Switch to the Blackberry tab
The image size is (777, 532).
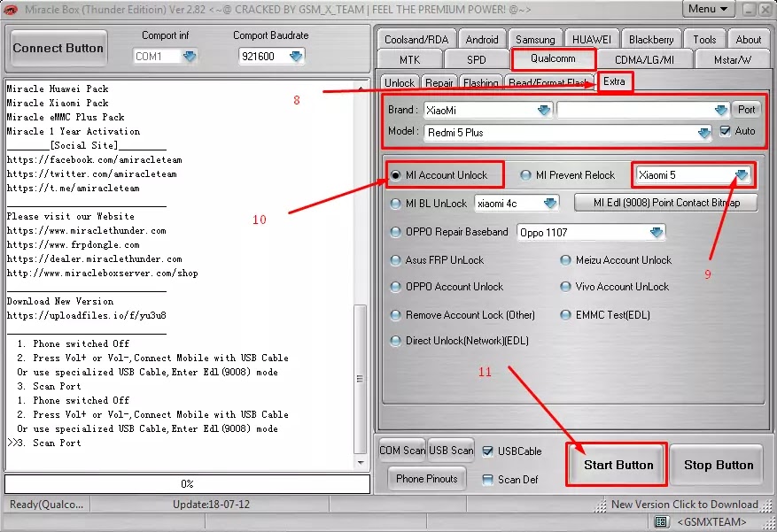click(651, 40)
